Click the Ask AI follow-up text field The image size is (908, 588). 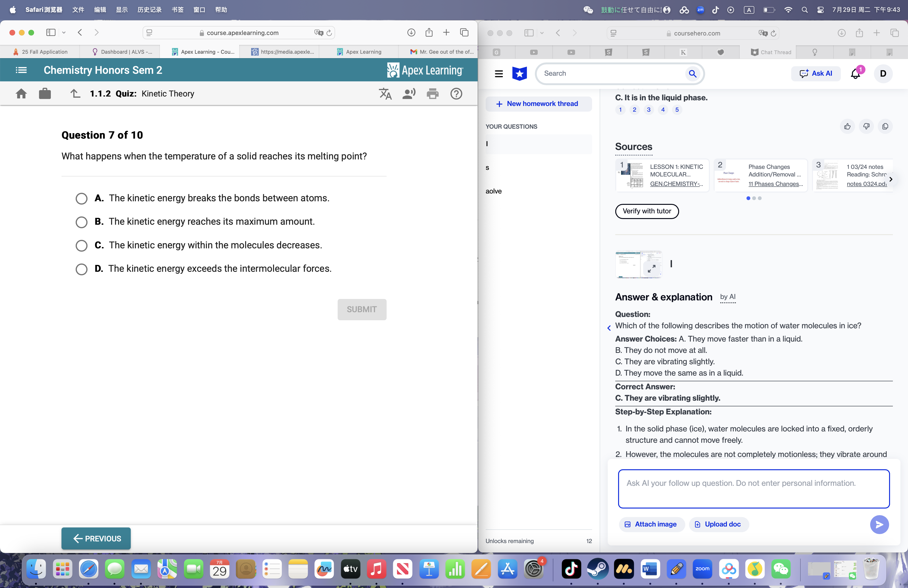pos(754,489)
